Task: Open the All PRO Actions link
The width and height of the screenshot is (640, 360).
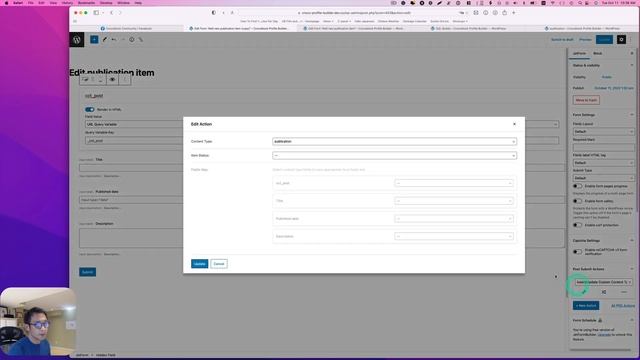Action: tap(623, 306)
